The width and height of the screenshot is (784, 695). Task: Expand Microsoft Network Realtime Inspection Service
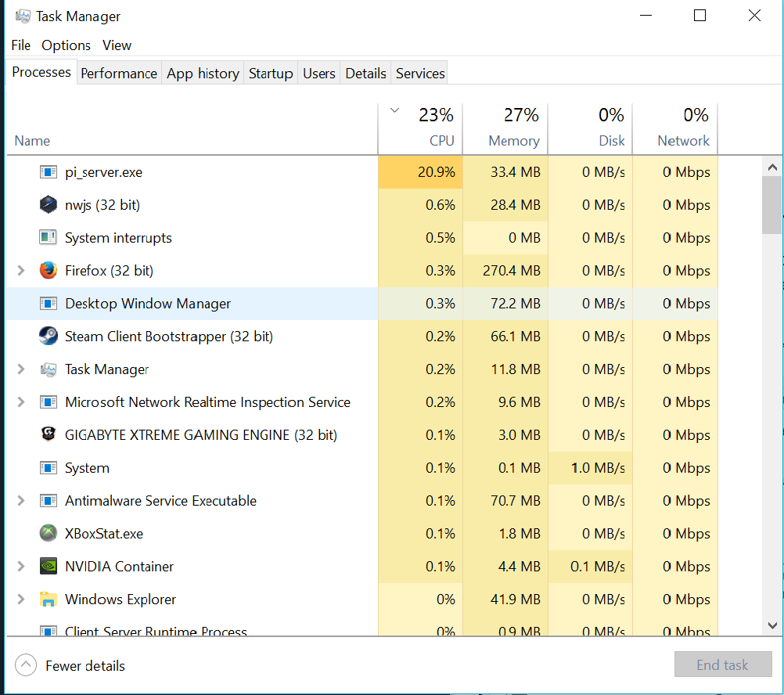coord(20,402)
